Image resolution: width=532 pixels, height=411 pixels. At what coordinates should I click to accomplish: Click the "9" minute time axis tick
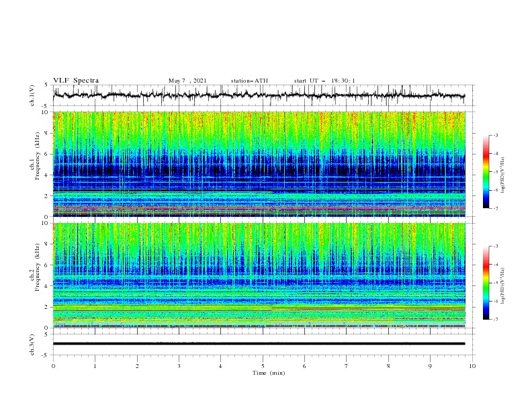coord(430,366)
